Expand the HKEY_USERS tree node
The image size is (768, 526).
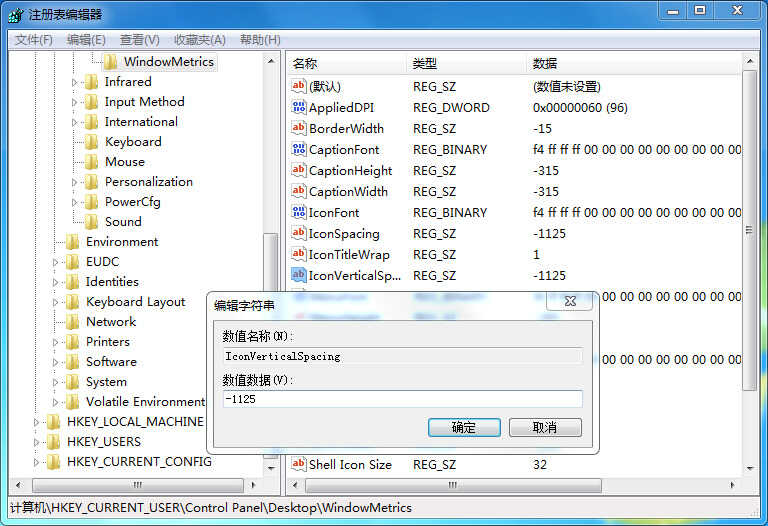pos(36,442)
